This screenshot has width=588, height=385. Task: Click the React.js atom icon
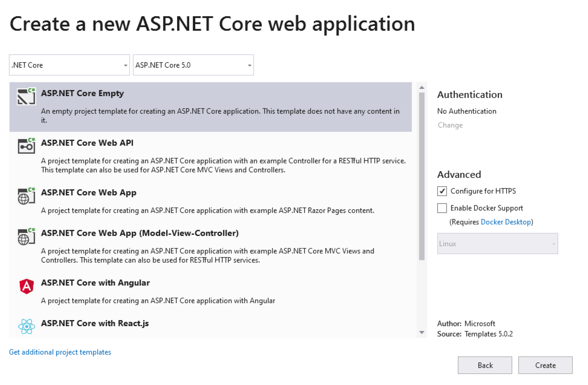click(26, 326)
